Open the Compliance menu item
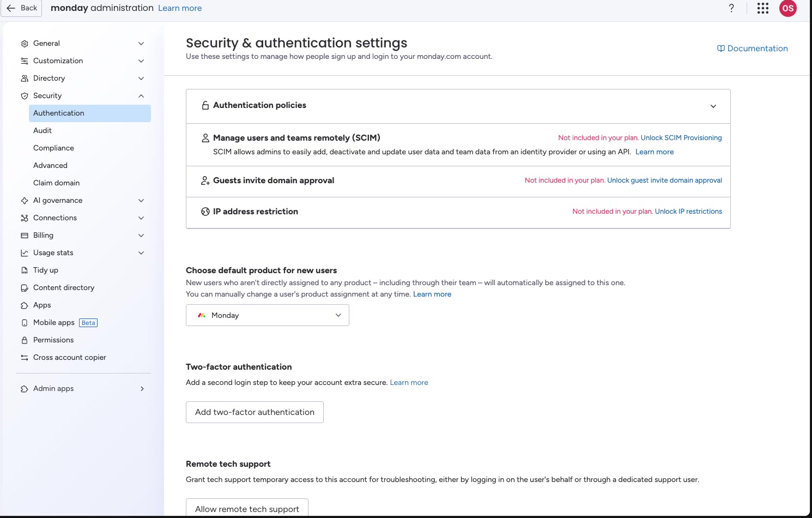Image resolution: width=812 pixels, height=518 pixels. [x=90, y=148]
